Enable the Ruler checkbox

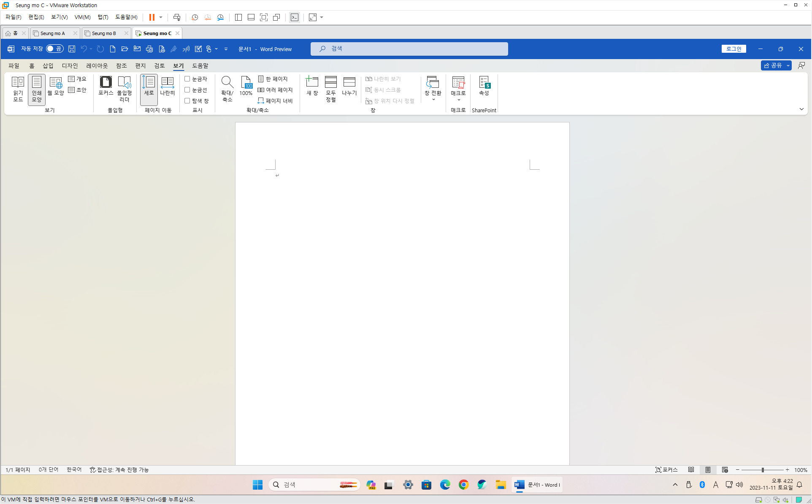click(x=187, y=79)
